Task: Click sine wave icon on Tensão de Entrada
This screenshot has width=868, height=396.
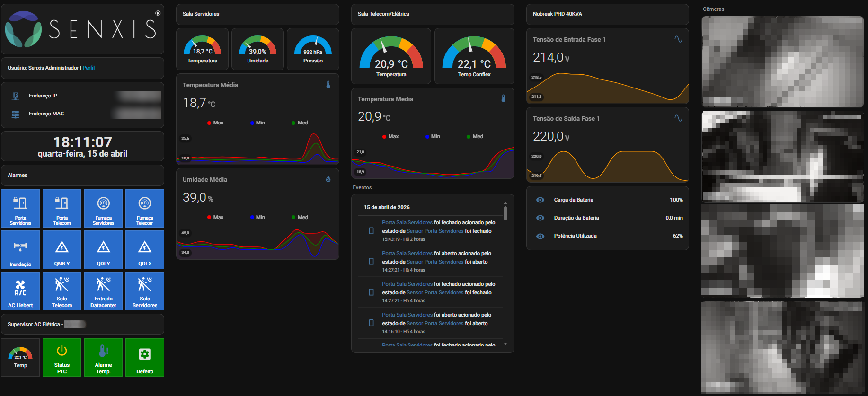Action: pos(678,39)
